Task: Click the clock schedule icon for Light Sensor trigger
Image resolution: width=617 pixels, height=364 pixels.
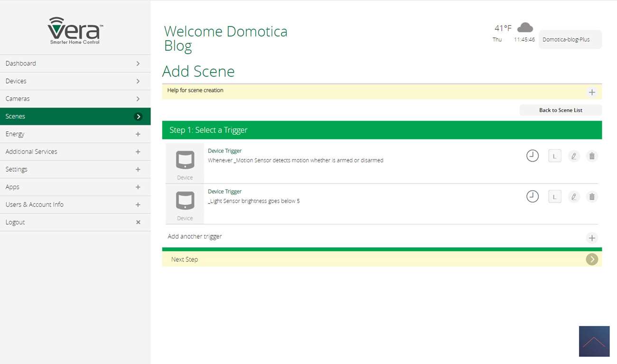Action: [x=533, y=196]
